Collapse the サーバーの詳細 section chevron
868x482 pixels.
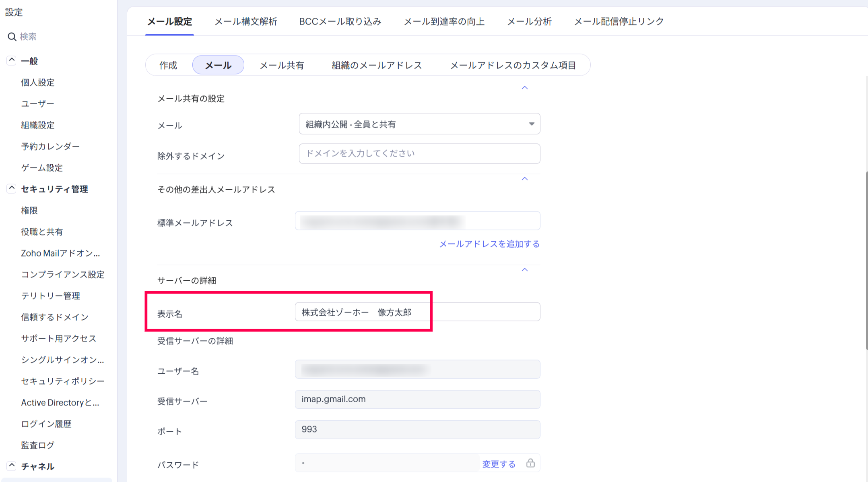tap(524, 270)
